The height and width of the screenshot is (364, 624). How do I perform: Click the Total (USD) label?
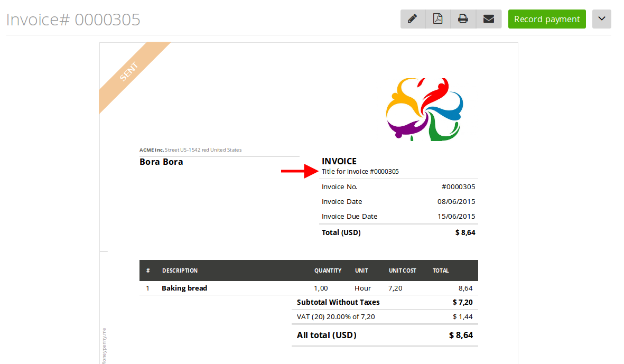click(x=341, y=233)
